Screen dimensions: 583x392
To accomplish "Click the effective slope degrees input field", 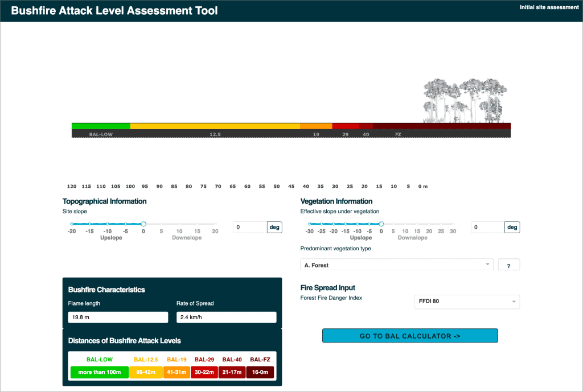I will coord(487,227).
